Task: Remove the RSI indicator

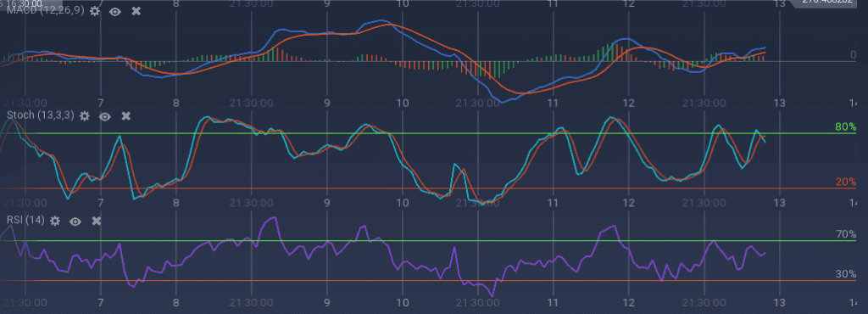Action: click(97, 221)
